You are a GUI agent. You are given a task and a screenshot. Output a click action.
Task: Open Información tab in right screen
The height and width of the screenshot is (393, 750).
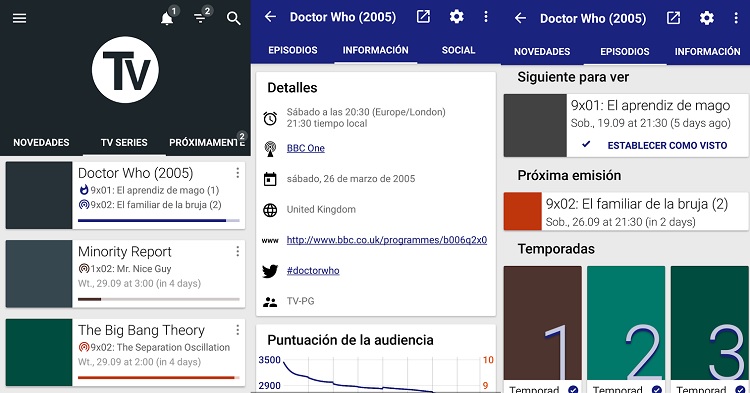tap(707, 52)
